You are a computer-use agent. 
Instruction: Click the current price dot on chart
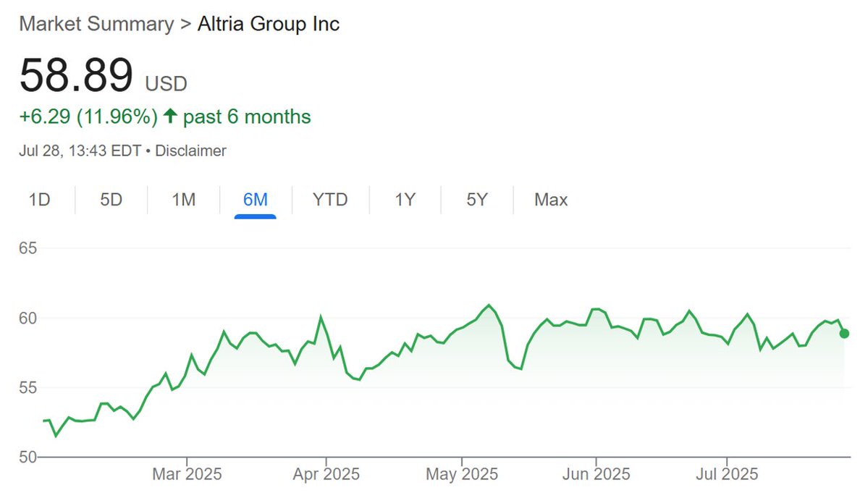[844, 333]
